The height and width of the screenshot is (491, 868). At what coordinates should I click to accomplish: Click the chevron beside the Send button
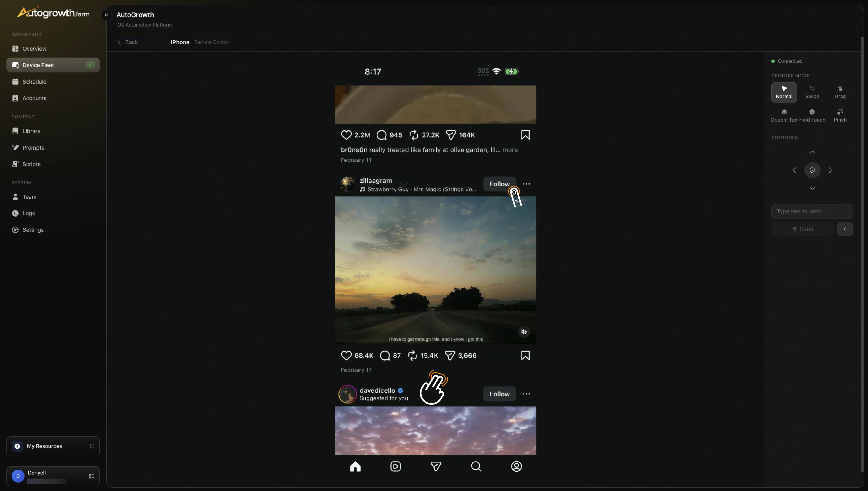pyautogui.click(x=845, y=229)
